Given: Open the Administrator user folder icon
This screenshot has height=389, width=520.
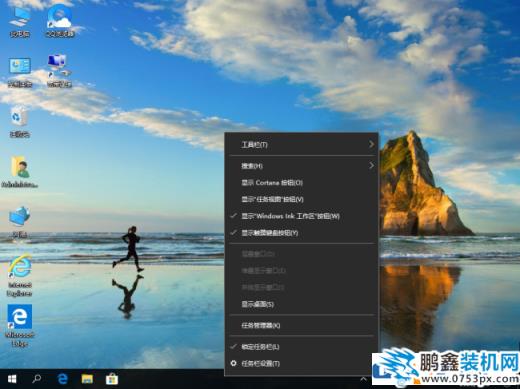Looking at the screenshot, I should [x=20, y=172].
